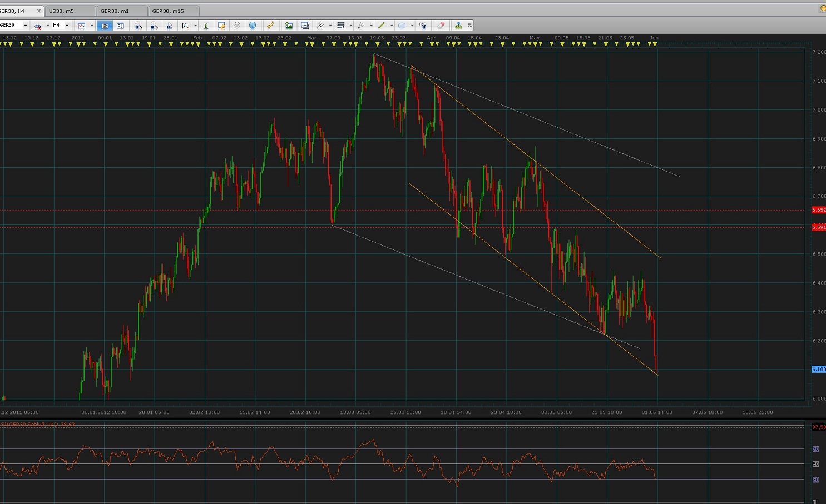Close the GER30, H4 tab
Viewport: 826px width, 504px height.
point(39,11)
